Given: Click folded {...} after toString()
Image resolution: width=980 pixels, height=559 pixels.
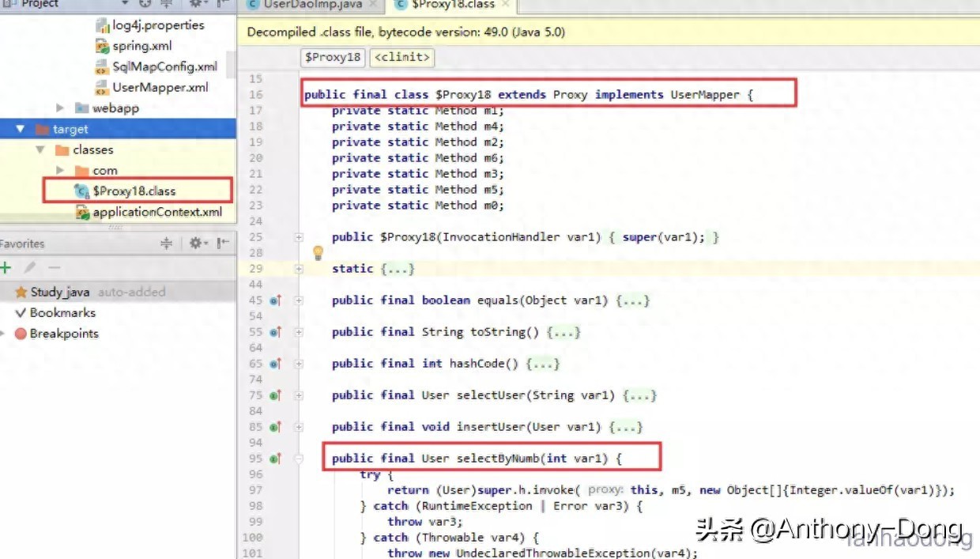Looking at the screenshot, I should click(x=563, y=332).
